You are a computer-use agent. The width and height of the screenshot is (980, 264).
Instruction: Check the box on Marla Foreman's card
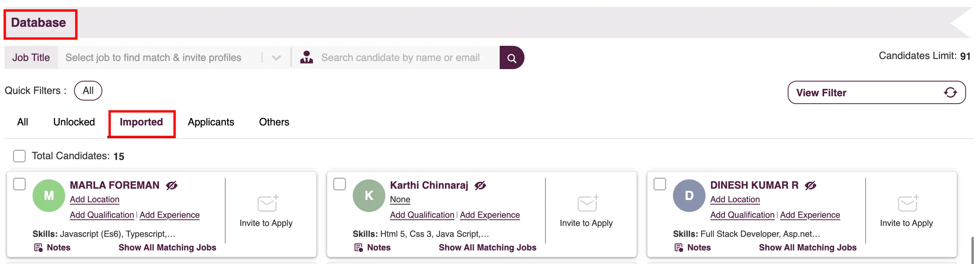(x=19, y=184)
